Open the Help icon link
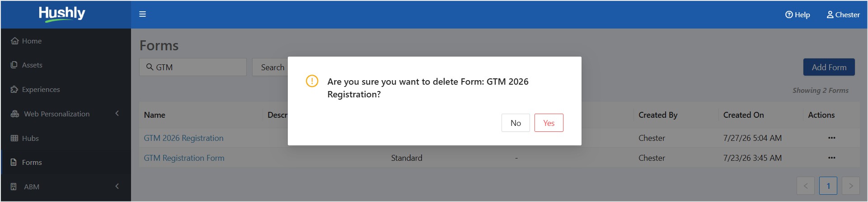This screenshot has height=202, width=868. pyautogui.click(x=798, y=14)
